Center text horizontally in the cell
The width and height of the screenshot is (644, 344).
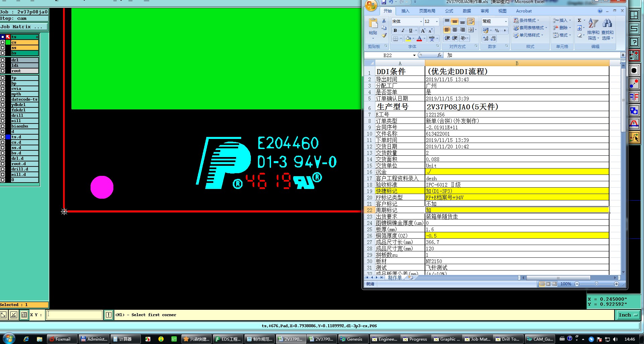[x=454, y=30]
